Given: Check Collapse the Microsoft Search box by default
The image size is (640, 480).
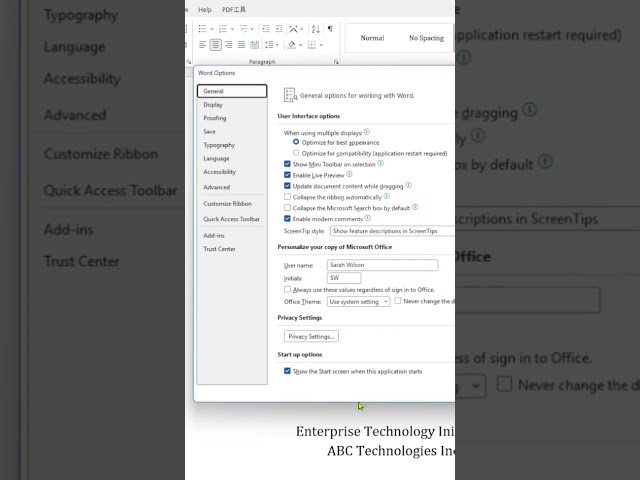Looking at the screenshot, I should pos(287,208).
